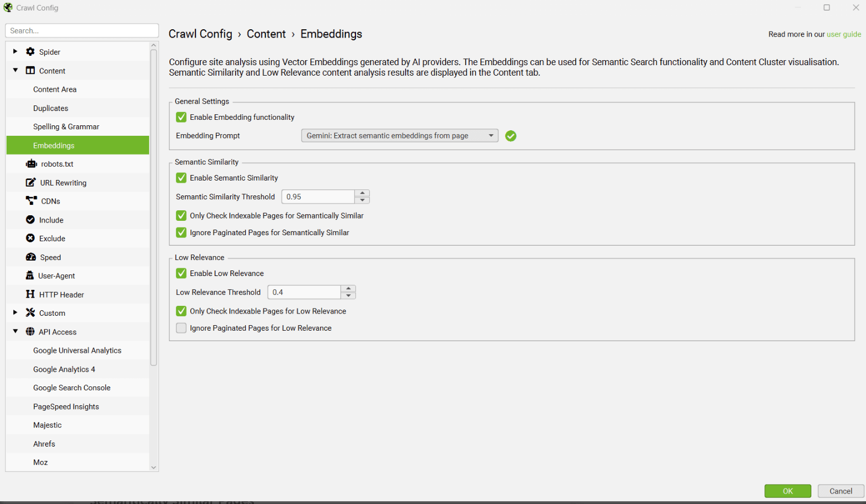Click the Include checkmark icon
Screen dimensions: 866x504
[x=30, y=220]
